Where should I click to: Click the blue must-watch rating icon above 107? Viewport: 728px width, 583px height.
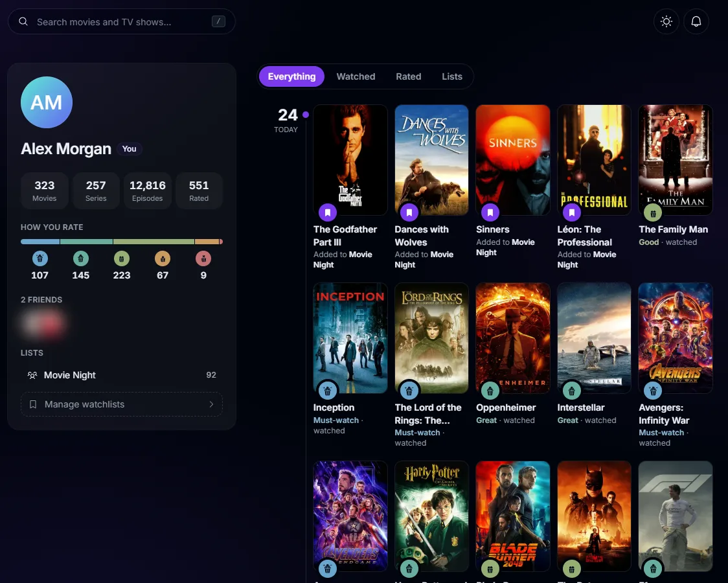tap(40, 258)
